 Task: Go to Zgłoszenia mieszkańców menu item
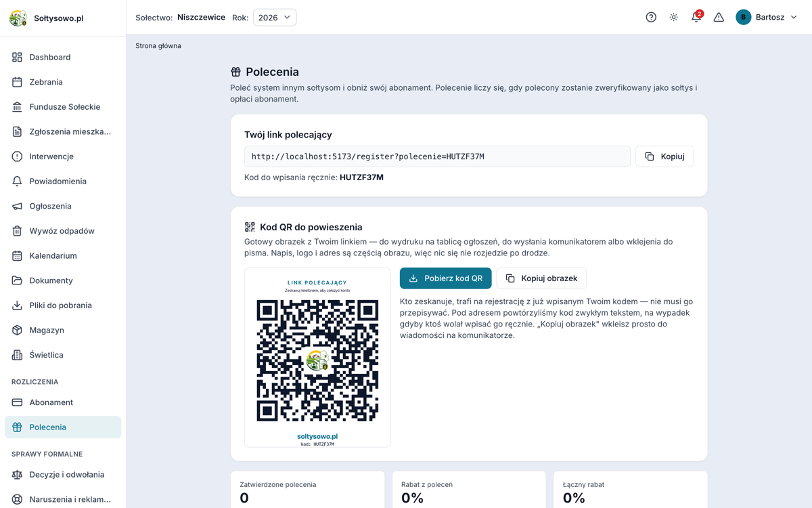coord(63,131)
